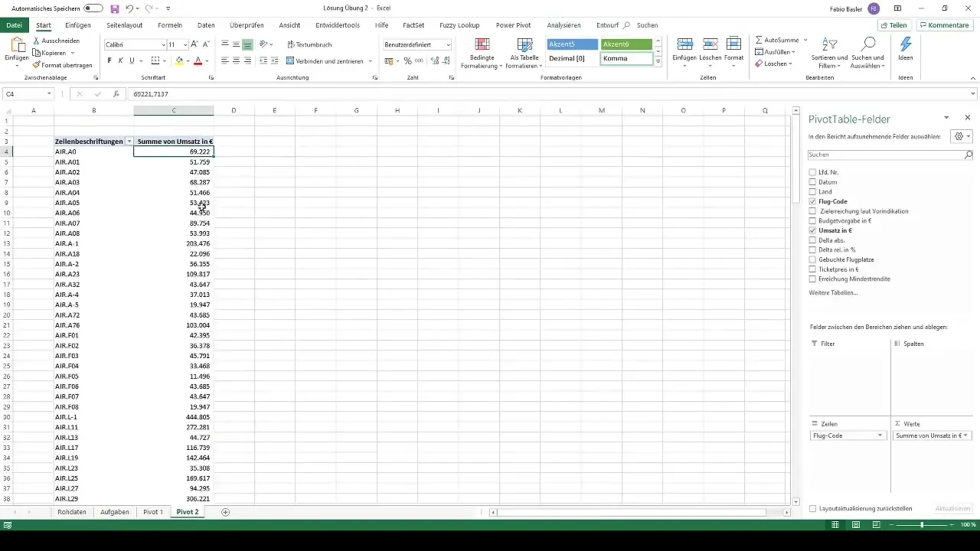This screenshot has height=551, width=980.
Task: Click Als Tabelle formatieren icon
Action: click(x=524, y=44)
